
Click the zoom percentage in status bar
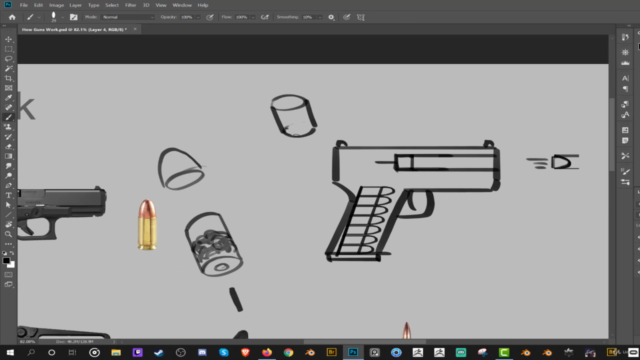[x=27, y=342]
